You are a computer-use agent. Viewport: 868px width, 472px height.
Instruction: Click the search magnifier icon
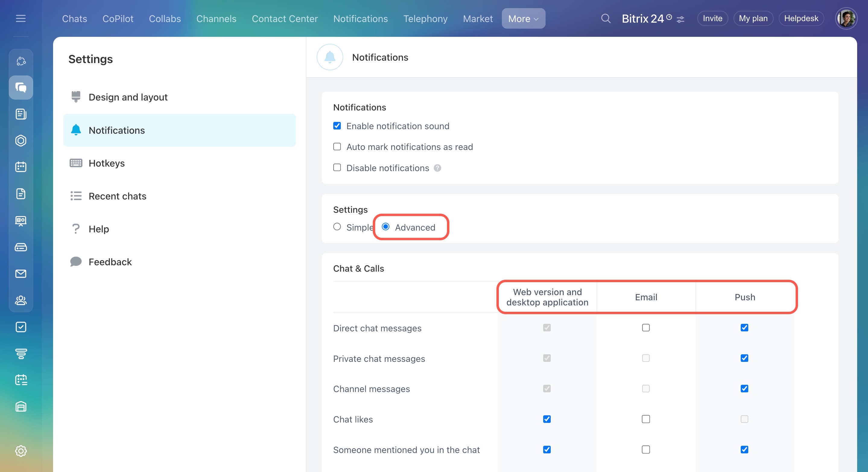point(606,18)
